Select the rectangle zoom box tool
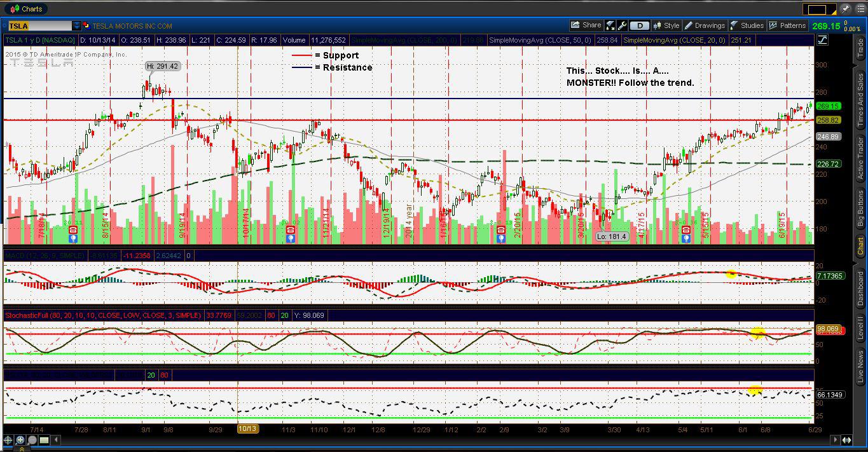This screenshot has width=868, height=452. pos(44,439)
